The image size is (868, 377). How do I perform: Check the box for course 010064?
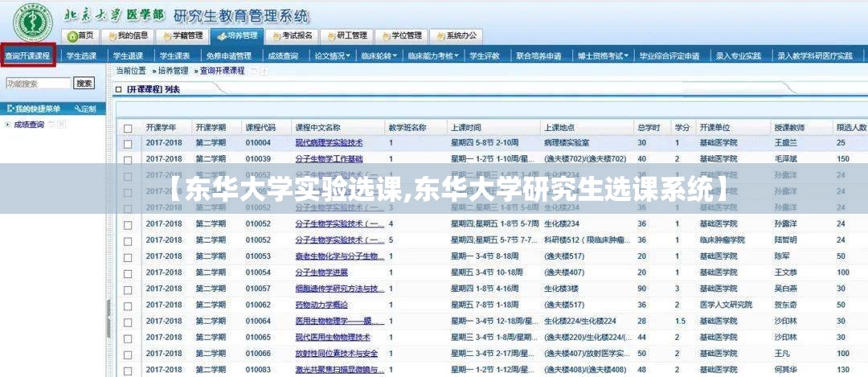128,322
